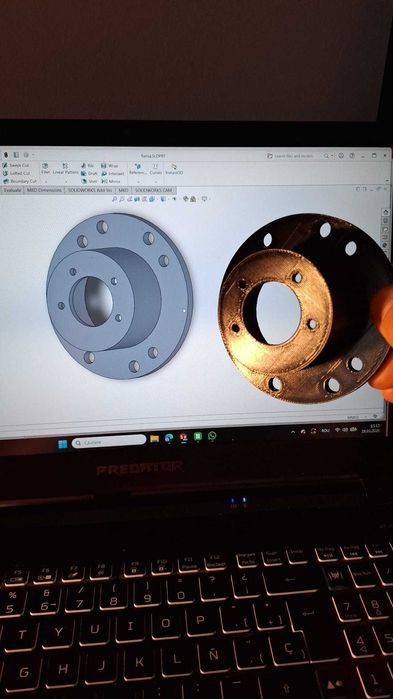Select the Draft feature tool

pos(89,173)
